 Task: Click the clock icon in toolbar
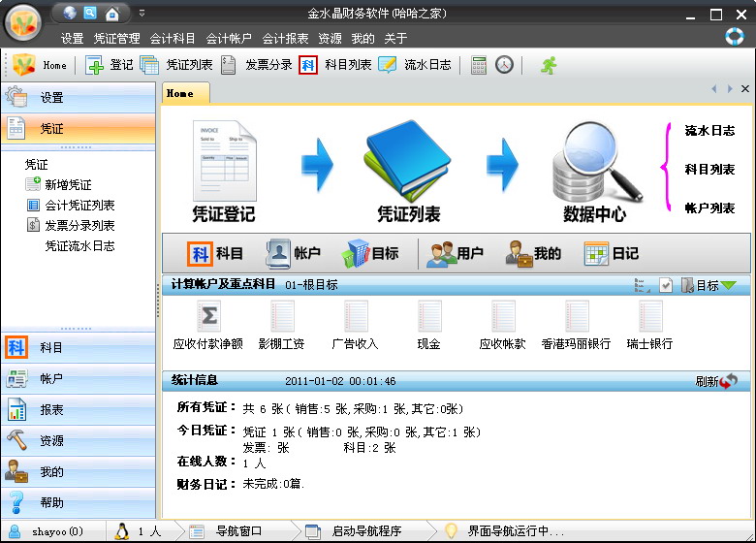tap(504, 65)
